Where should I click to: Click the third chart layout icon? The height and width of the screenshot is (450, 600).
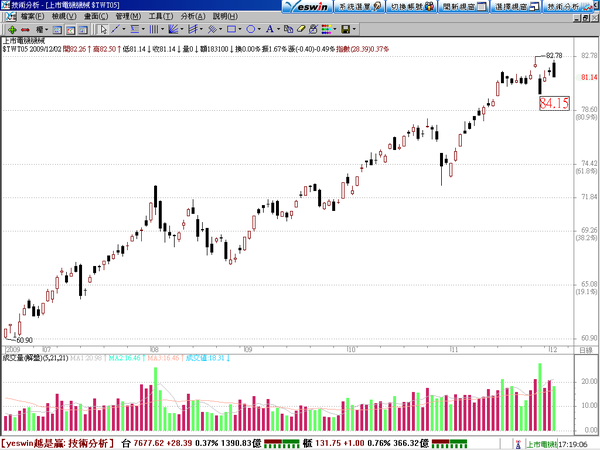point(83,30)
